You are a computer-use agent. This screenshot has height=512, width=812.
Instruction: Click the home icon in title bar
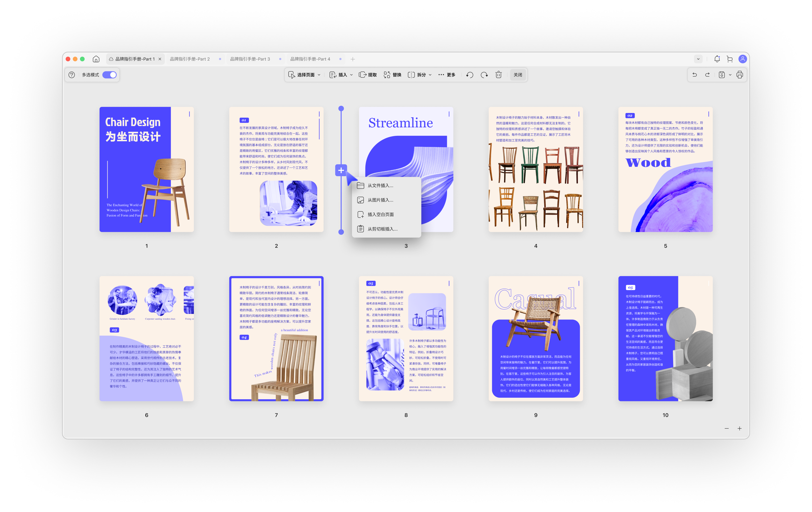96,59
